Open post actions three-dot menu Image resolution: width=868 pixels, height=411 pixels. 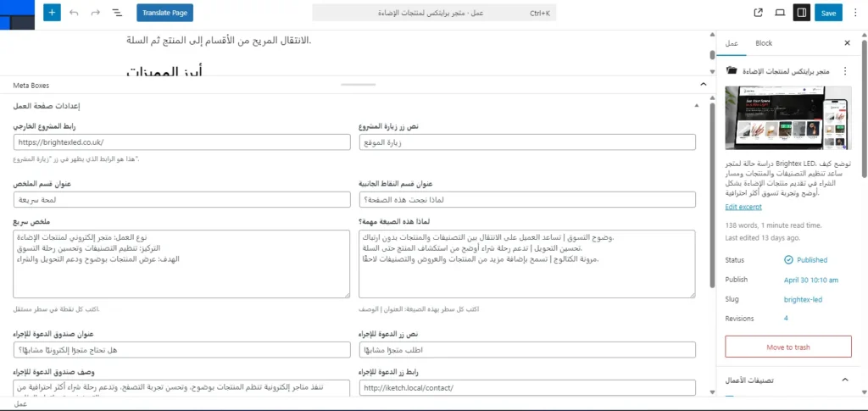coord(845,71)
